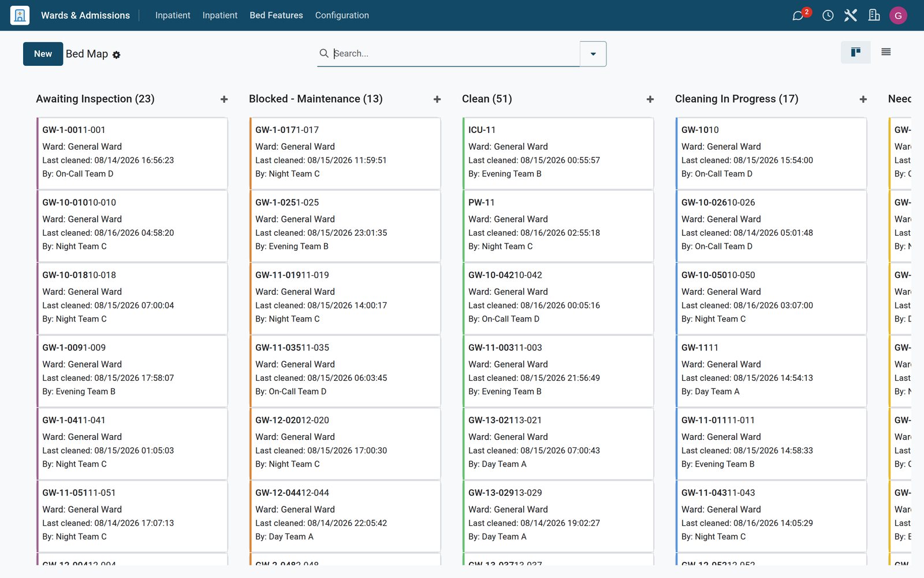Add a card to Cleaning In Progress column
The image size is (924, 578).
tap(863, 99)
